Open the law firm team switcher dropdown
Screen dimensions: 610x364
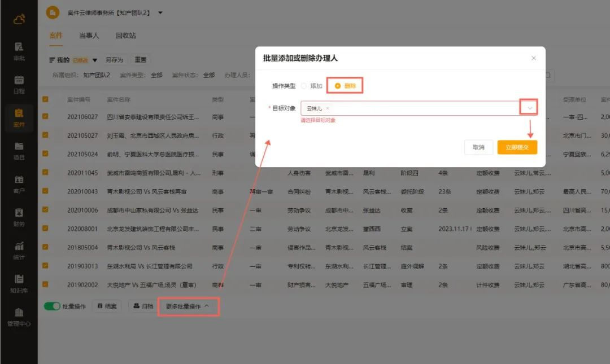(x=160, y=12)
